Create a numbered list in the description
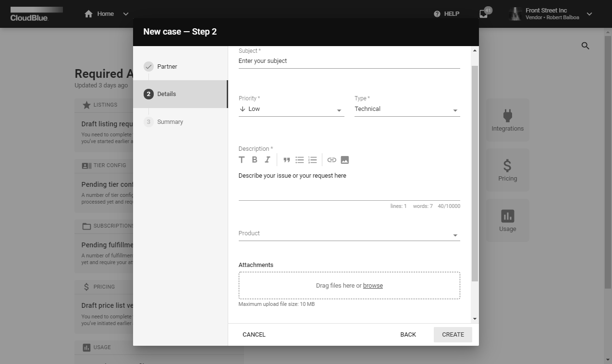612x364 pixels. [x=312, y=159]
